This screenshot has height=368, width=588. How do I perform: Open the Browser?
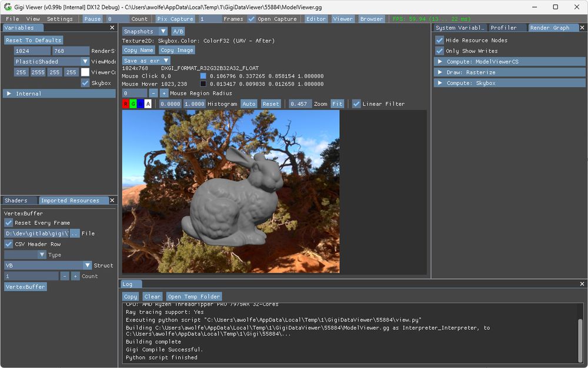(371, 19)
